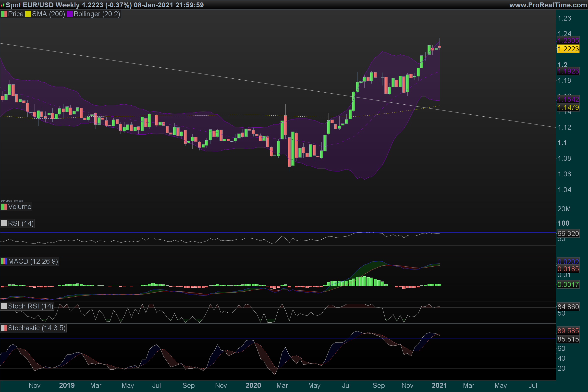Click the 1.1479 SMA value tag

[x=568, y=108]
